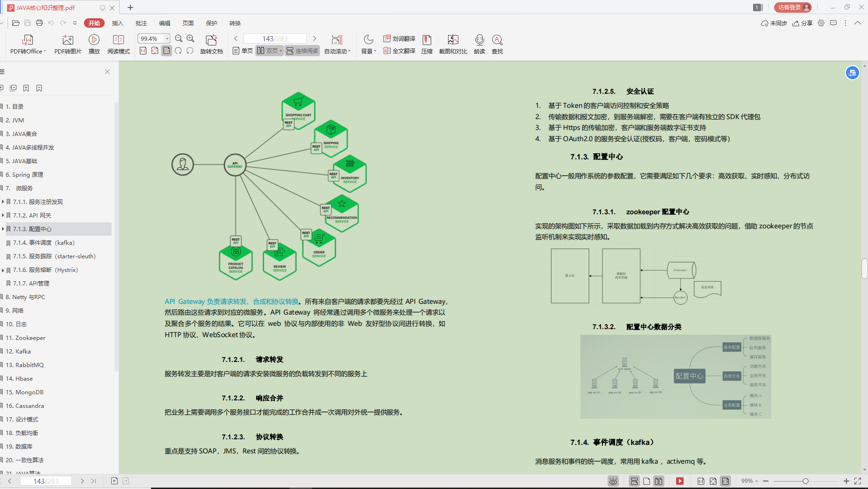Viewport: 868px width, 489px height.
Task: Start slideshow with 播放 in the ribbon
Action: pos(94,45)
